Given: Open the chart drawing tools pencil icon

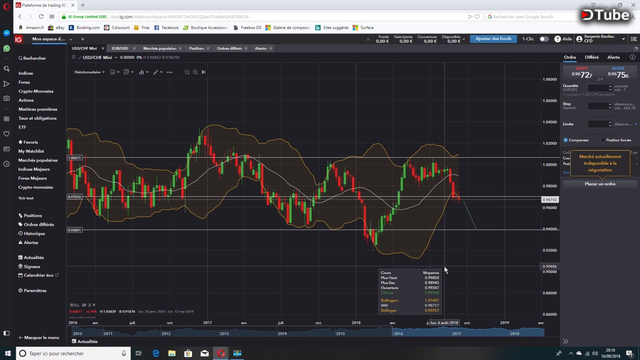Looking at the screenshot, I should [156, 72].
